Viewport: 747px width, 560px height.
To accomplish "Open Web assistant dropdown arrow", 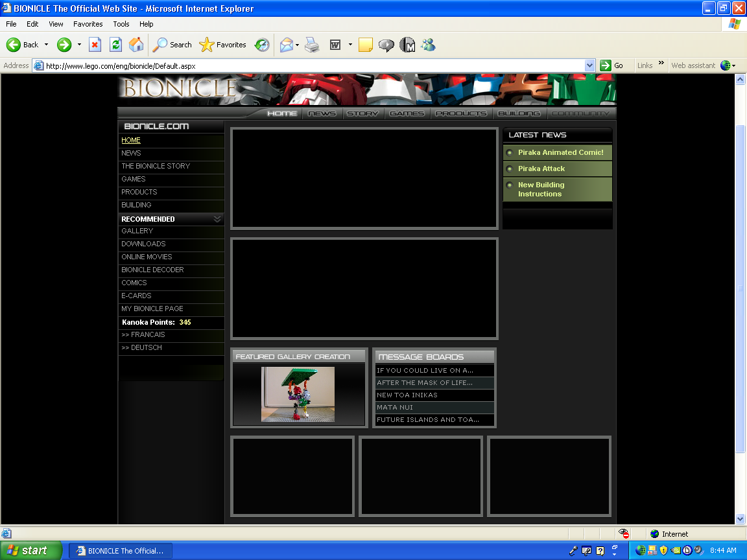I will (x=733, y=65).
